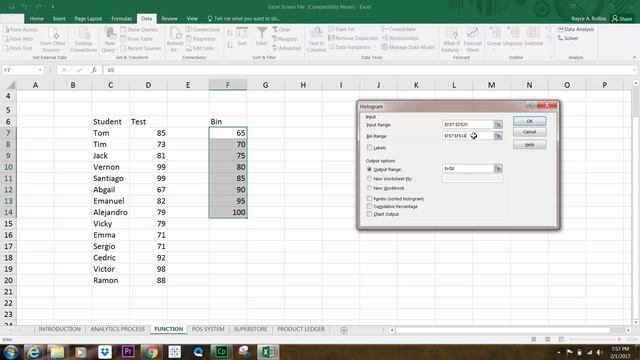Click Consolidate in Data Tools
640x360 pixels.
click(399, 29)
